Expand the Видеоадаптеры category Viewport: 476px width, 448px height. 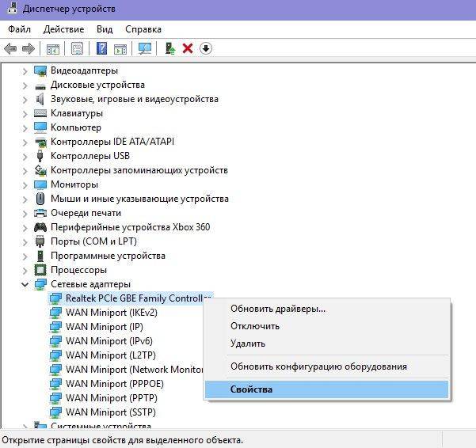tap(25, 70)
